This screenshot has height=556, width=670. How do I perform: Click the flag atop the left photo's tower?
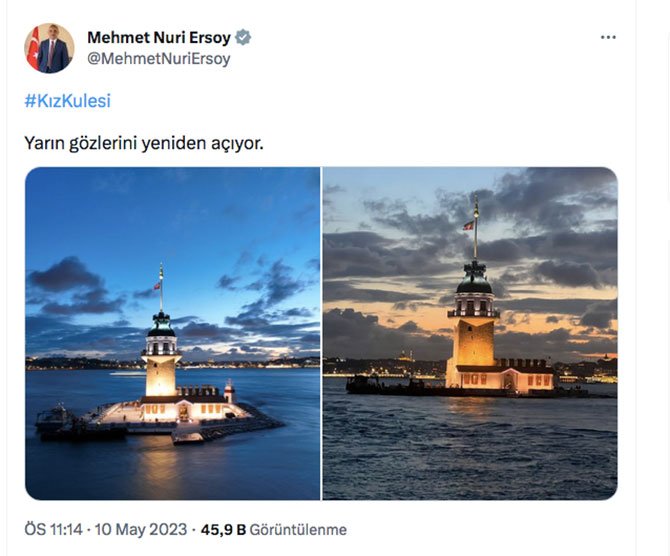(x=157, y=284)
